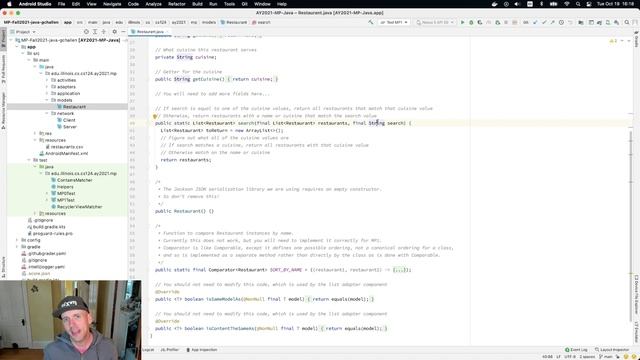Click the select opened file target icon
Image resolution: width=640 pixels, height=360 pixels.
(x=86, y=31)
